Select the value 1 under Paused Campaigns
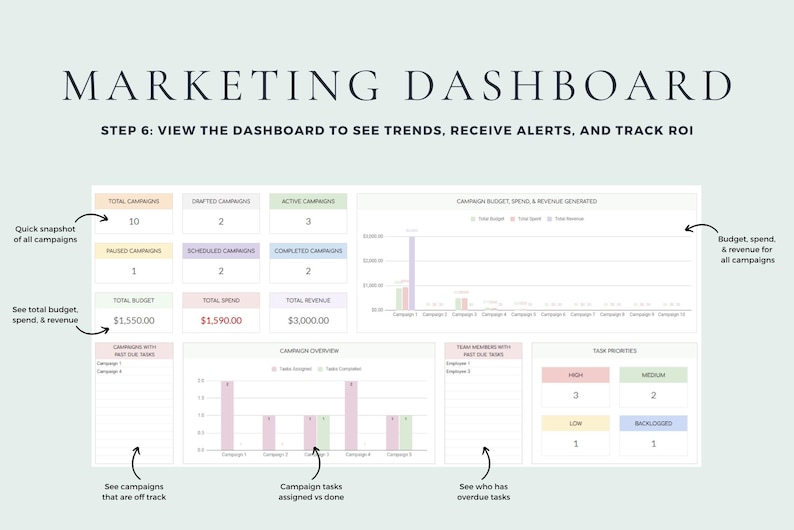The image size is (794, 530). [x=134, y=271]
